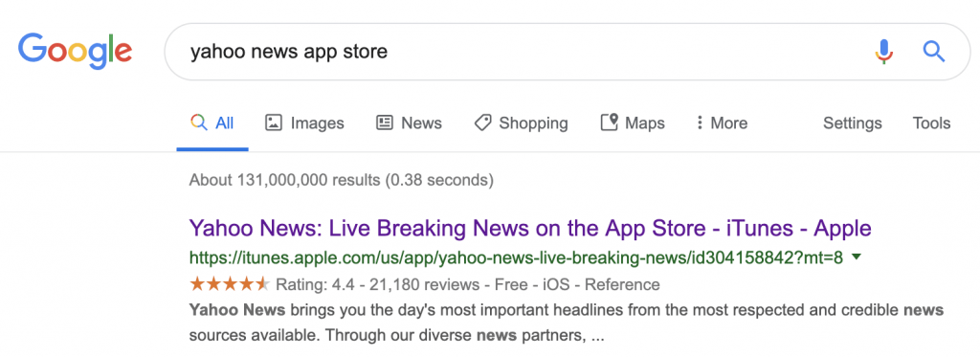
Task: Open the Shopping tab
Action: tap(522, 123)
